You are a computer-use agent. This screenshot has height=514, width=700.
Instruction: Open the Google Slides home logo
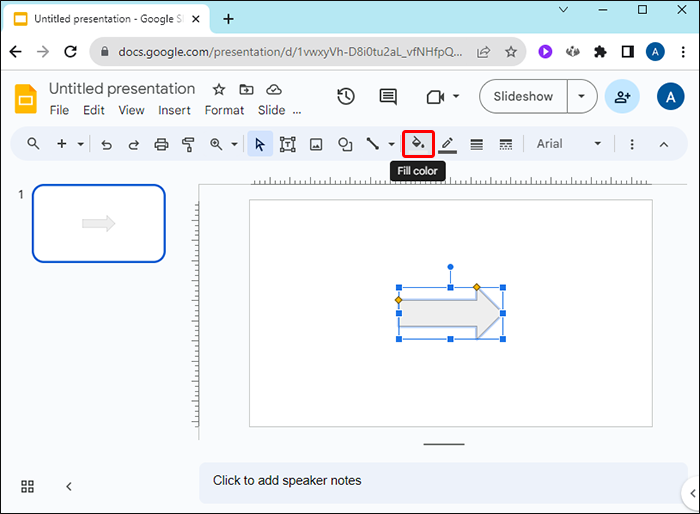[x=26, y=99]
